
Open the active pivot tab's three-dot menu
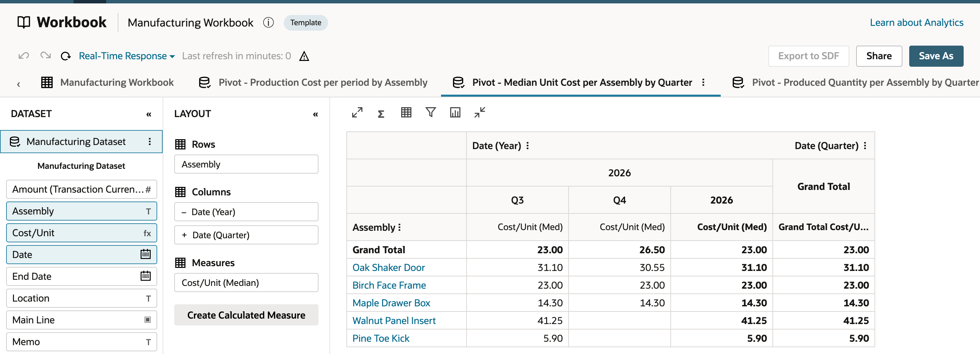703,82
